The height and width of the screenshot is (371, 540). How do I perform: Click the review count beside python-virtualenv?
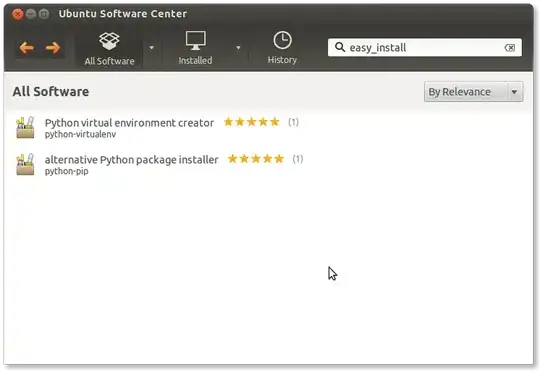(293, 122)
